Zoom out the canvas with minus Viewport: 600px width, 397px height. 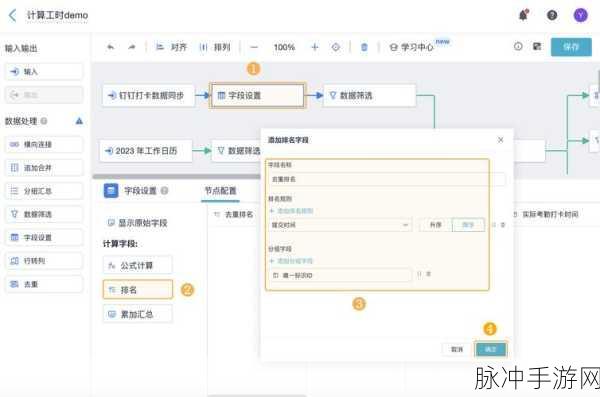pyautogui.click(x=254, y=47)
